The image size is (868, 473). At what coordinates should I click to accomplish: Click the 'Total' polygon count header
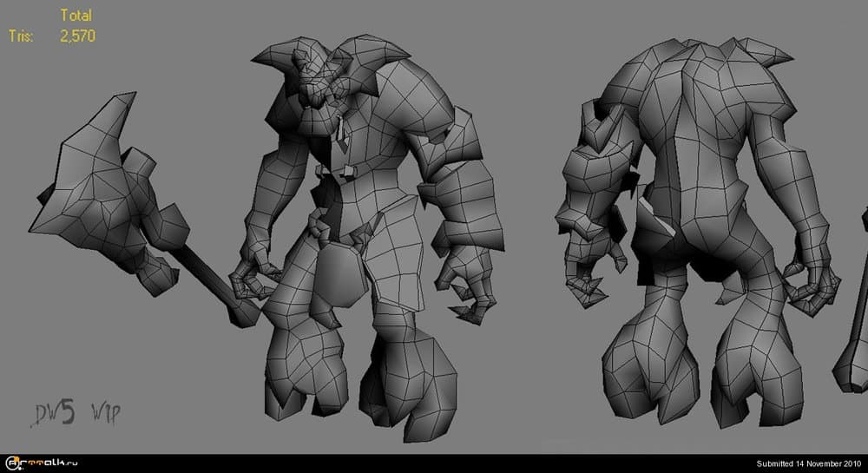tap(76, 16)
